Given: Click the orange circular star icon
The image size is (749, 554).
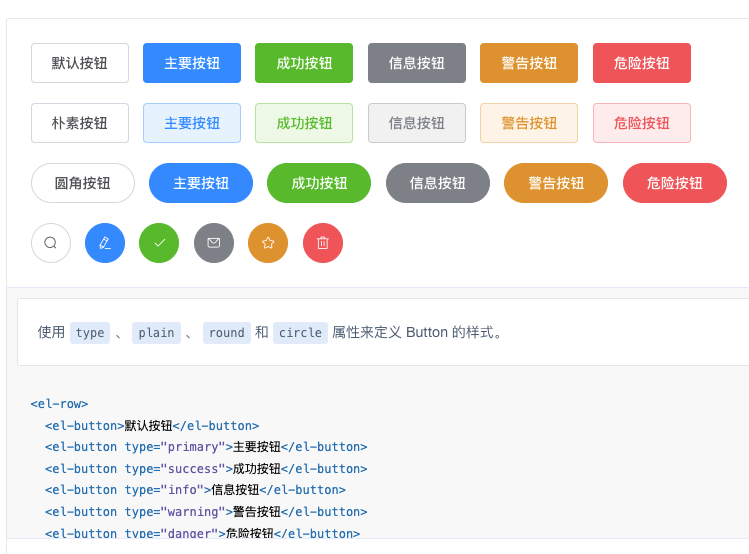Looking at the screenshot, I should point(268,243).
